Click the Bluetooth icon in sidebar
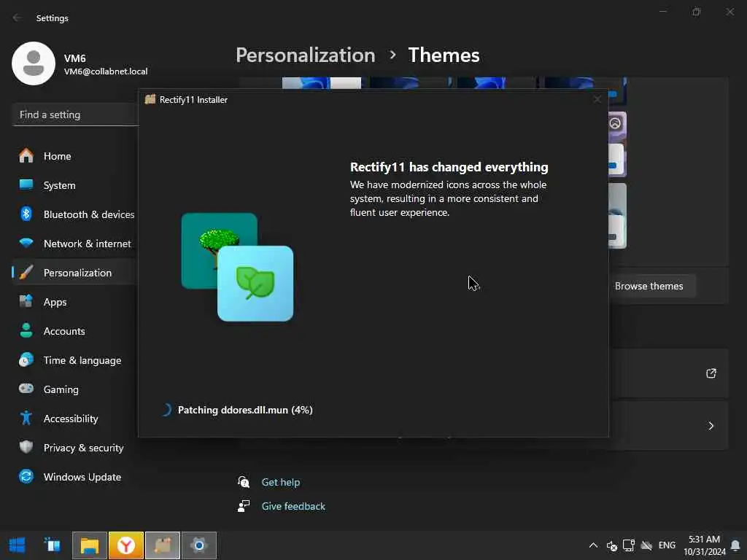Viewport: 747px width, 560px height. pyautogui.click(x=26, y=214)
